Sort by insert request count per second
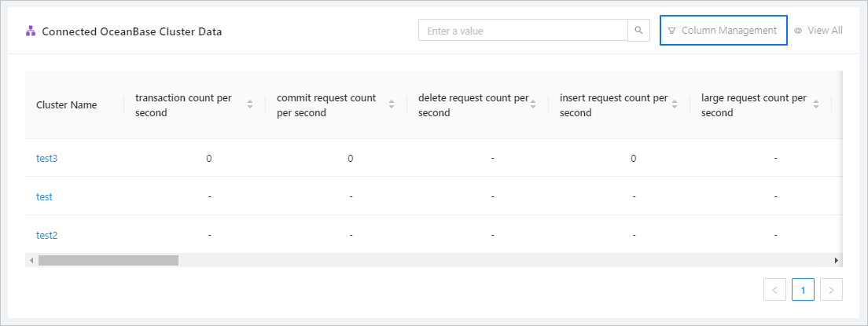The image size is (868, 326). pos(675,104)
